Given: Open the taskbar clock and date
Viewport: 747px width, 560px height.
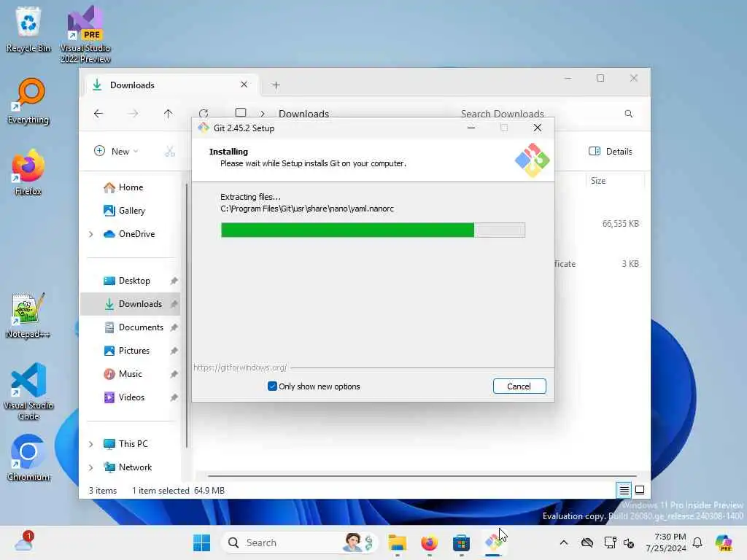Looking at the screenshot, I should 665,542.
